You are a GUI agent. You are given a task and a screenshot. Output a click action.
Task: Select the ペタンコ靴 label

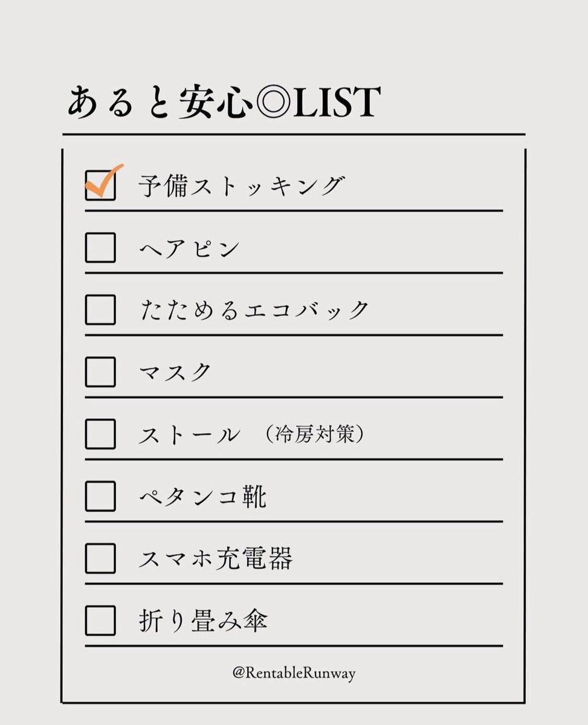(202, 497)
